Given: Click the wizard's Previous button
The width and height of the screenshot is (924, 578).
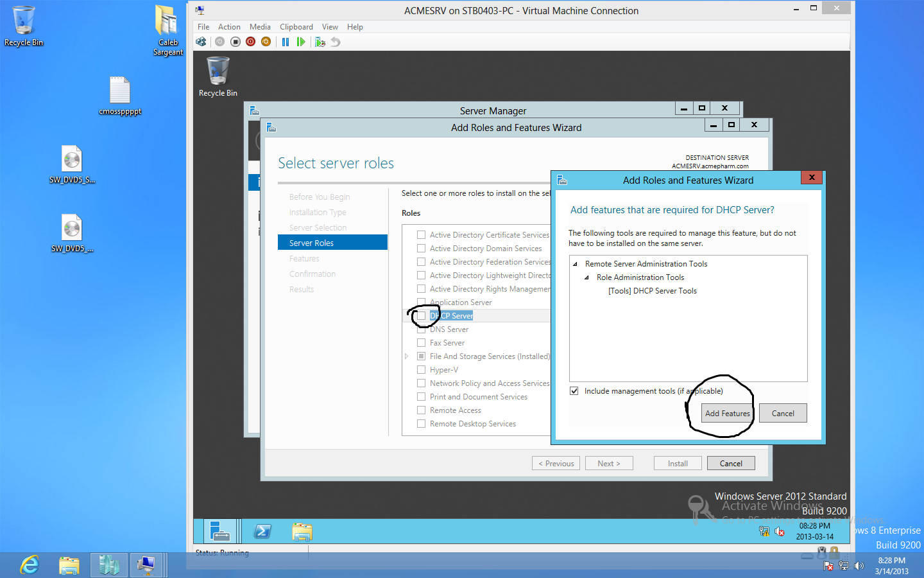Looking at the screenshot, I should 556,463.
